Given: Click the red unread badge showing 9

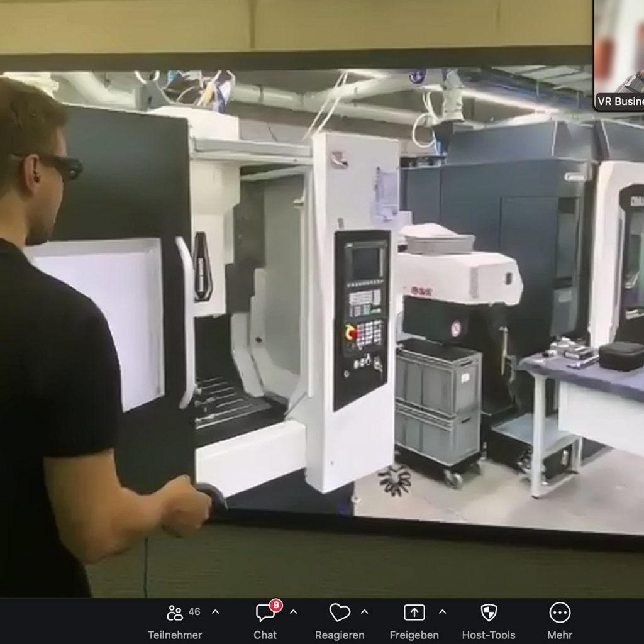Looking at the screenshot, I should tap(275, 606).
